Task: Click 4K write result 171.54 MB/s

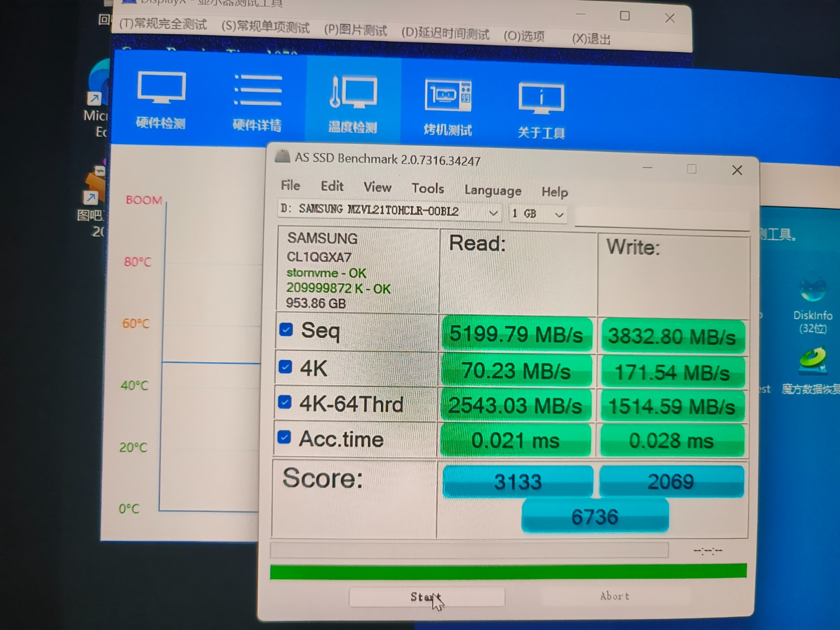Action: pos(672,372)
